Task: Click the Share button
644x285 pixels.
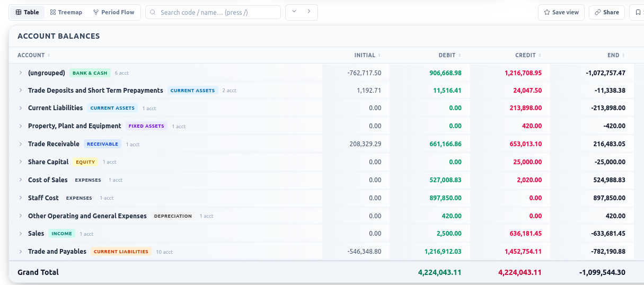Action: (x=607, y=12)
